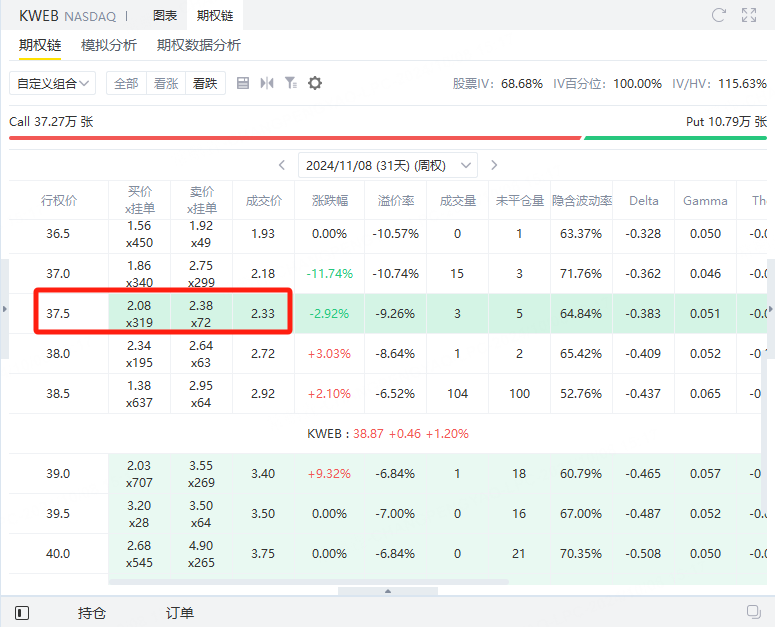The height and width of the screenshot is (627, 775).
Task: Switch to 图表 tab
Action: (x=165, y=16)
